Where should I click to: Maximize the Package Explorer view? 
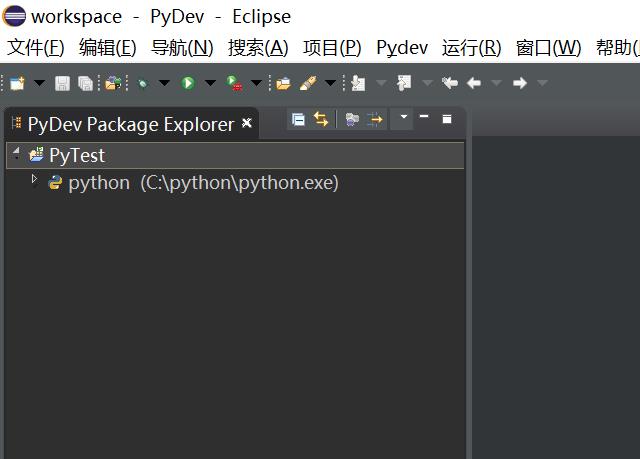447,119
